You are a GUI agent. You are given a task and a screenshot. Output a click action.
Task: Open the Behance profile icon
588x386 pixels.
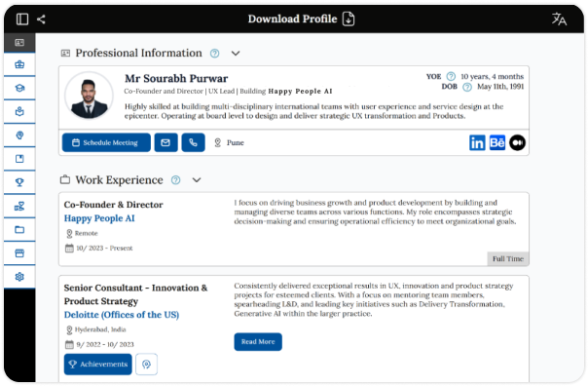(x=497, y=142)
